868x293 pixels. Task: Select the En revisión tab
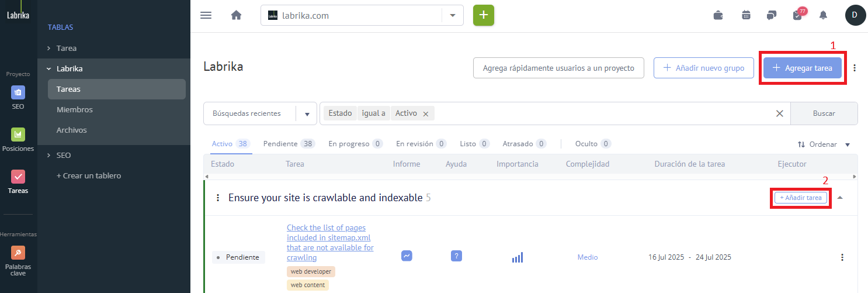(421, 144)
